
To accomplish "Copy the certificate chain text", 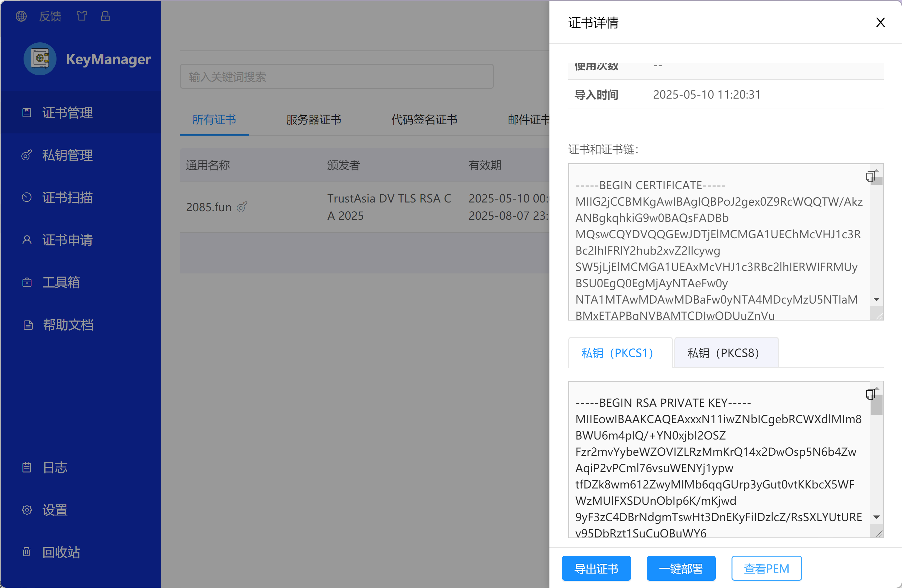I will coord(870,176).
